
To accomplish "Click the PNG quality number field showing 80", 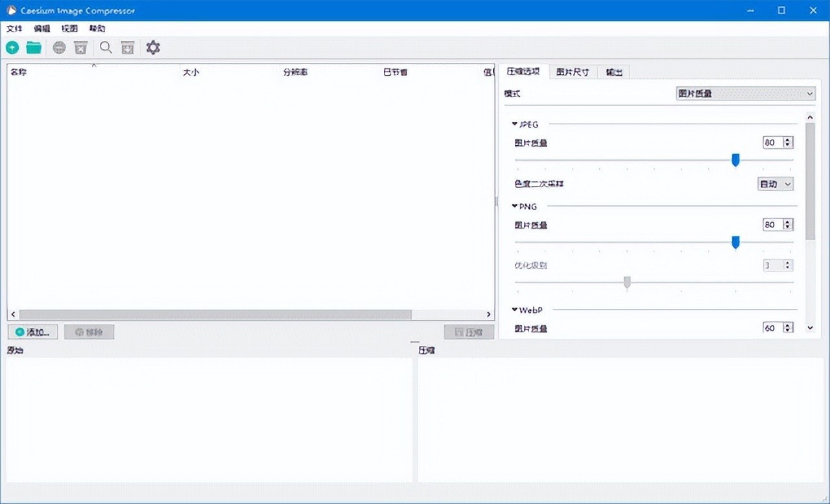I will 773,225.
